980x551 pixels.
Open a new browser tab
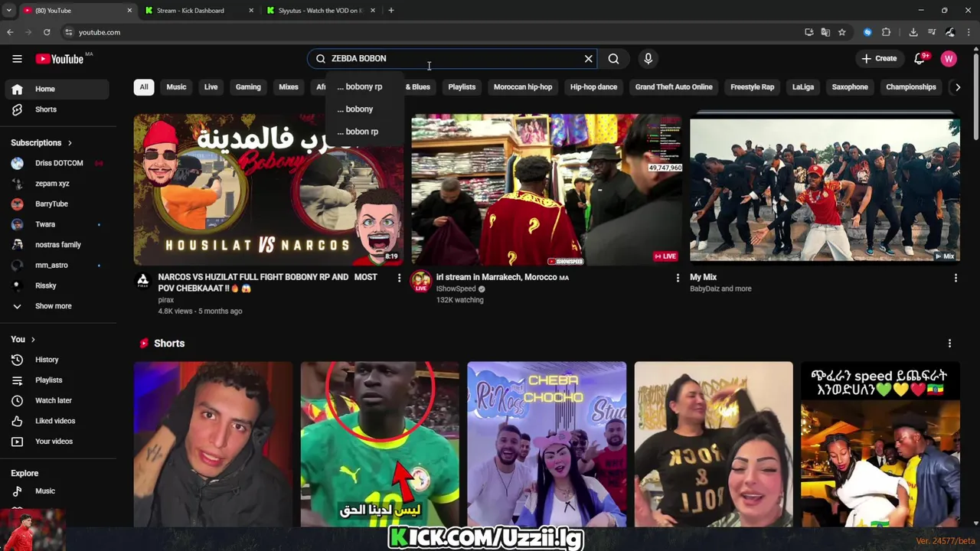click(x=391, y=11)
